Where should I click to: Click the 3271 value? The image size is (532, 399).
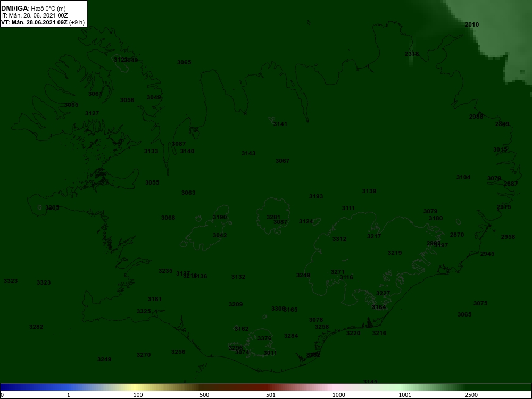point(338,272)
